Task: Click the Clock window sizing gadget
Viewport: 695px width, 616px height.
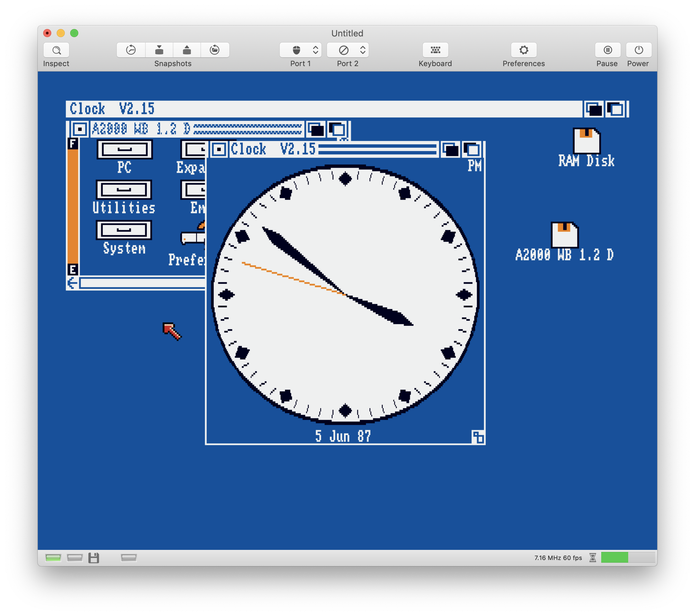Action: pos(478,437)
